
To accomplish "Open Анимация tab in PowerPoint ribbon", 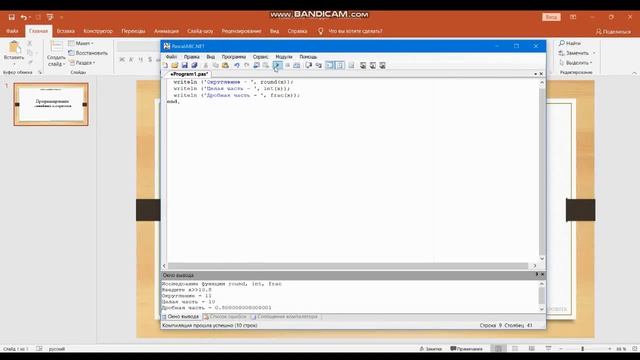I will (166, 31).
